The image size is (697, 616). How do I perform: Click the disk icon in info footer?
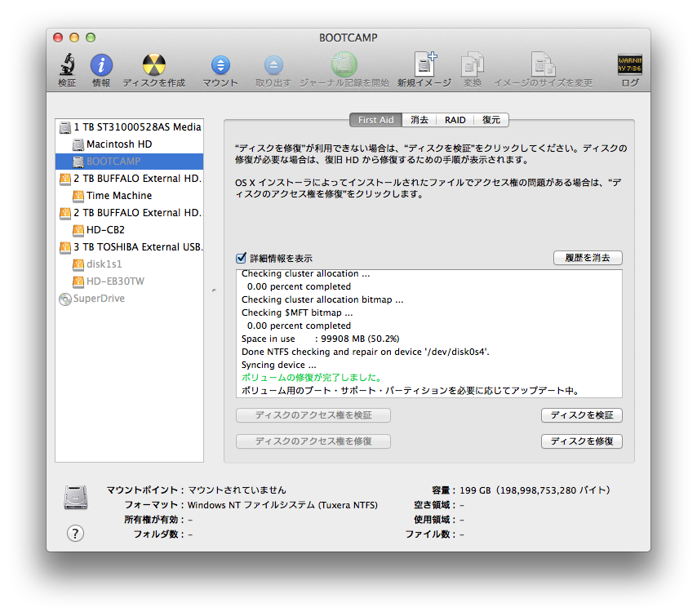pos(76,498)
